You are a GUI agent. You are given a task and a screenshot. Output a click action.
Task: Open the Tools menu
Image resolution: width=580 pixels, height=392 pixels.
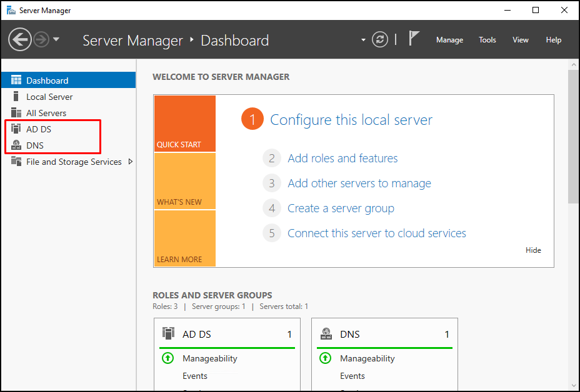(x=487, y=40)
